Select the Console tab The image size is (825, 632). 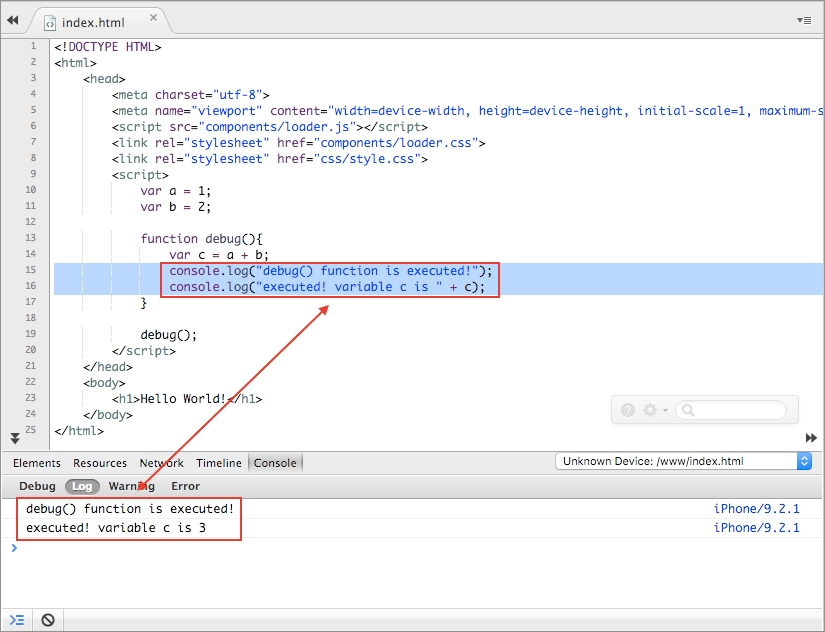[x=275, y=463]
